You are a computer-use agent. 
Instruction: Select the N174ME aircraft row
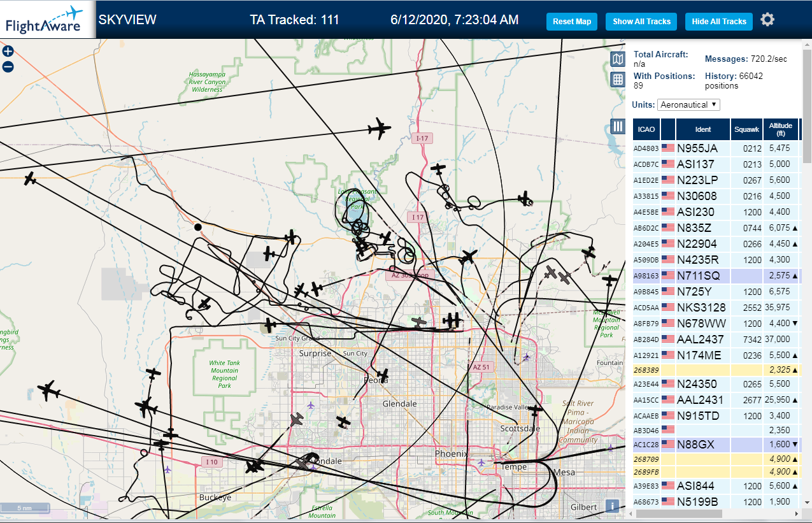[716, 355]
